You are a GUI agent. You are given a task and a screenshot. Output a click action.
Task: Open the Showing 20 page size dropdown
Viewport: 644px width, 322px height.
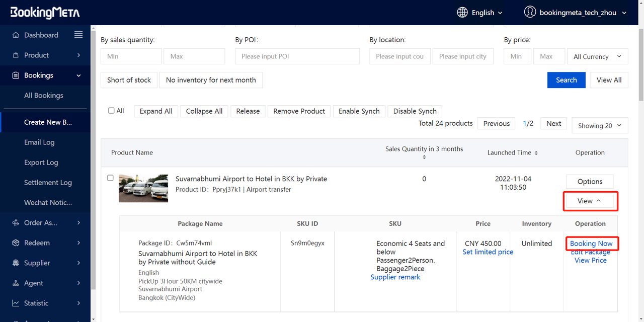[x=600, y=126]
